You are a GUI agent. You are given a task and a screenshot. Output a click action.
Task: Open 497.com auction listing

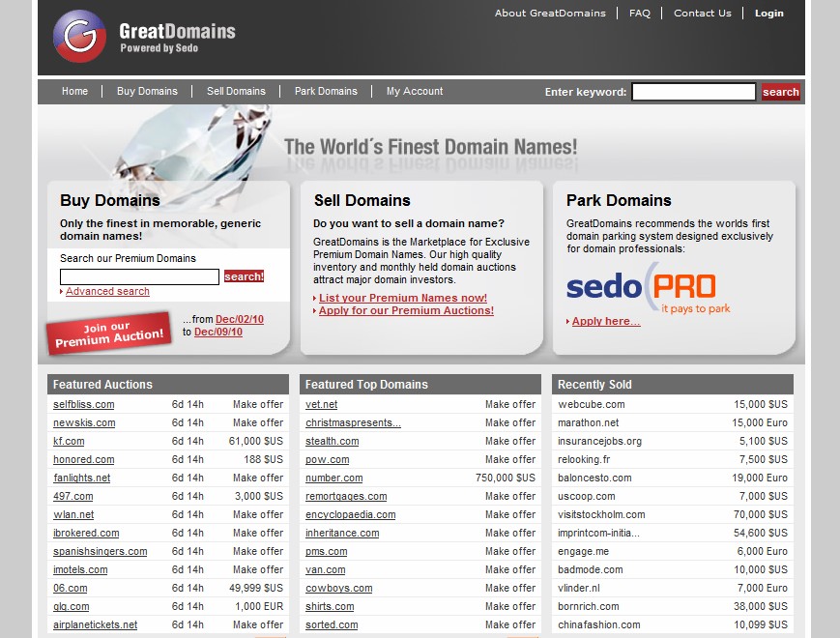(72, 497)
